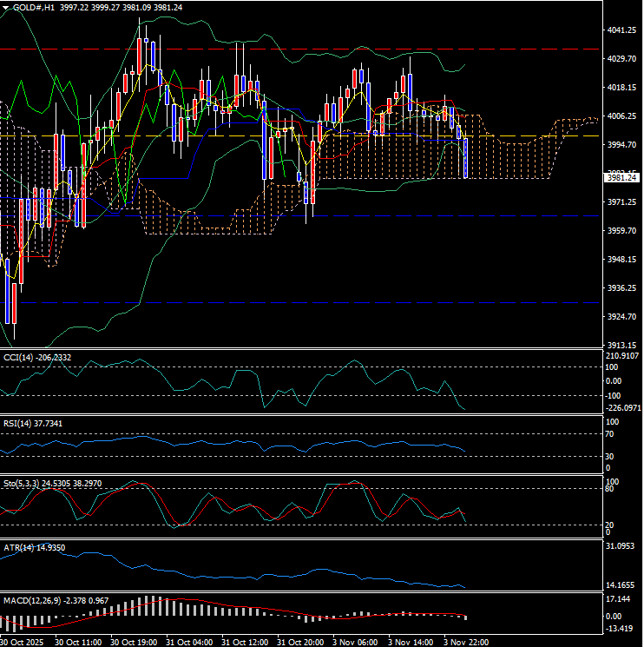The image size is (644, 647).
Task: Open the chart menu triangle beside GOLD#,H1
Action: tap(6, 7)
